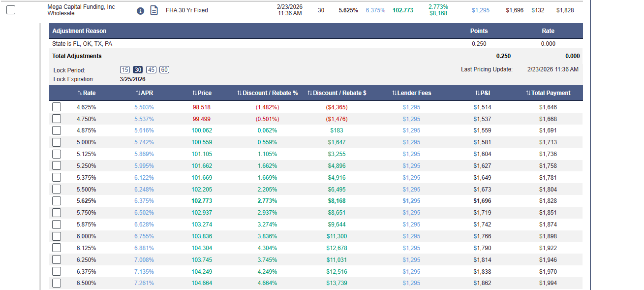Open lender fees link on 6.500% row
Screen dimensions: 644x290
click(x=411, y=283)
